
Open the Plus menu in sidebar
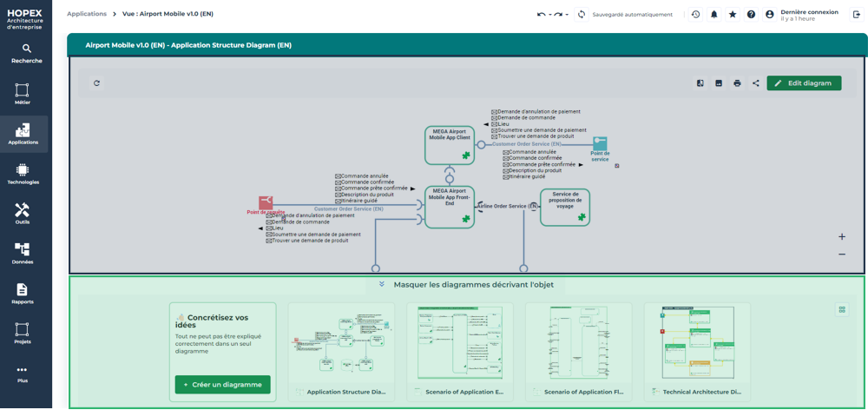click(23, 374)
